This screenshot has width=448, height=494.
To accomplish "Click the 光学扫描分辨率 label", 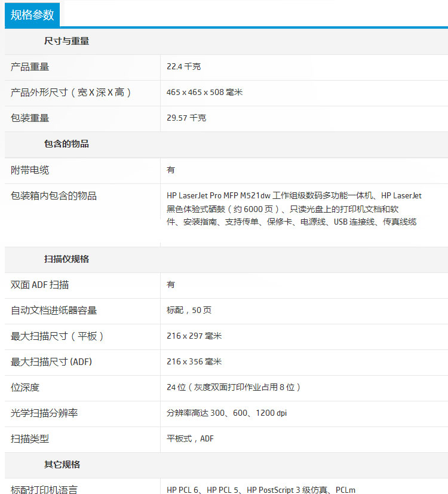I will (x=44, y=413).
